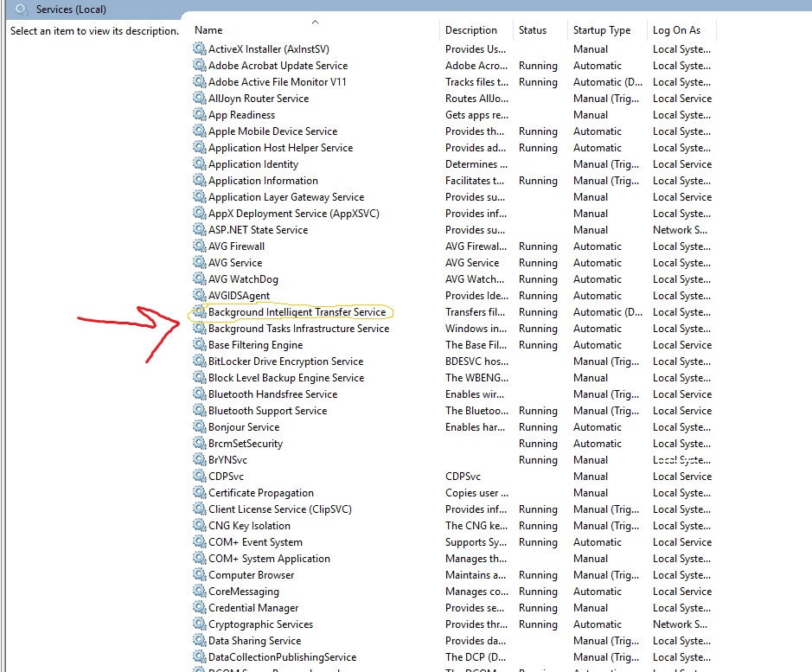Click the Services (Local) magnifier gear icon
This screenshot has width=812, height=672.
point(22,10)
